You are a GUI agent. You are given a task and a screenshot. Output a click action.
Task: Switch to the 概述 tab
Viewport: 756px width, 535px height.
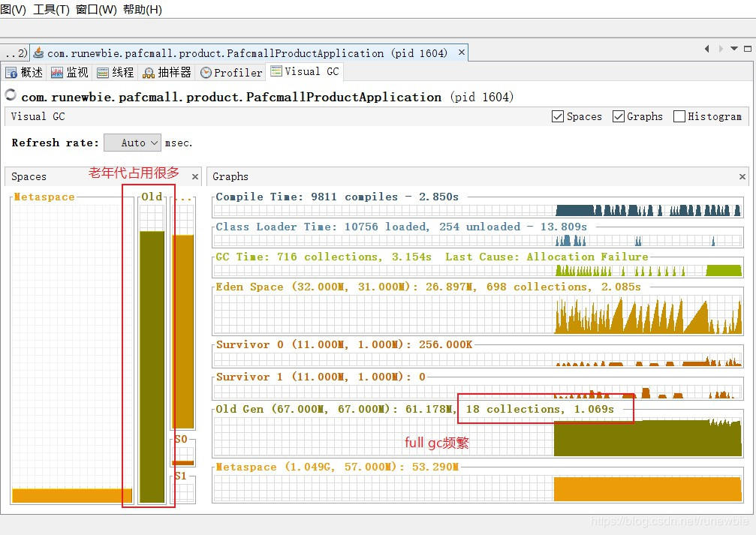pos(25,72)
